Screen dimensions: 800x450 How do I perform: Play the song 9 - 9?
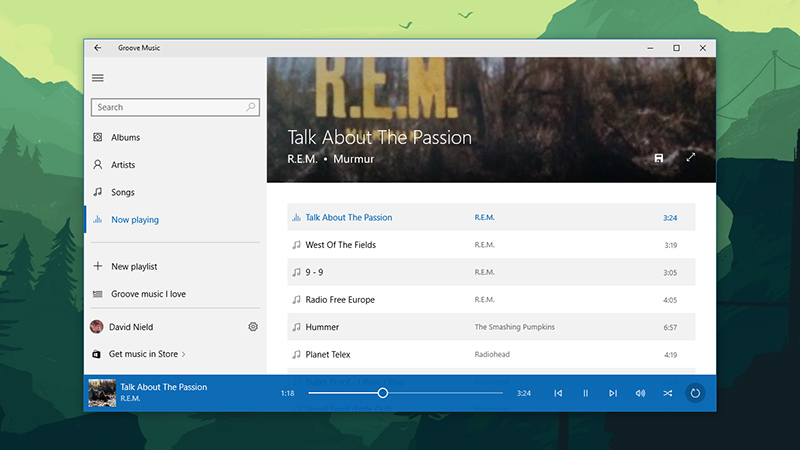pyautogui.click(x=491, y=272)
